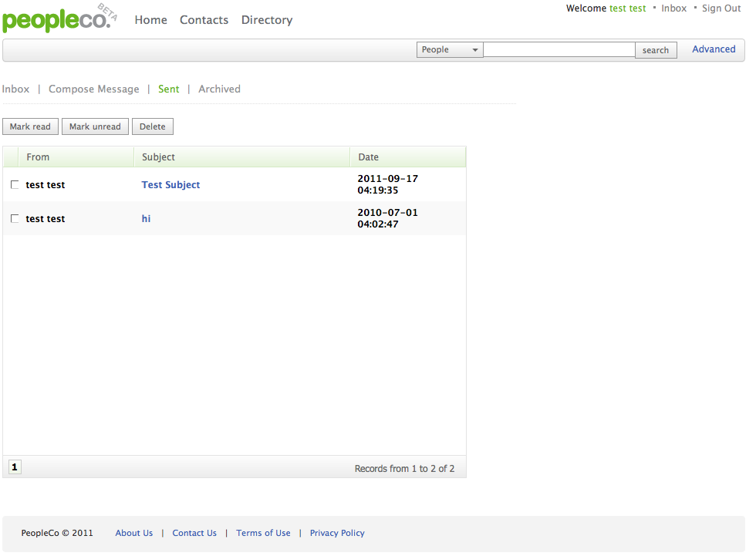Open the Test Subject message
This screenshot has height=556, width=756.
coord(170,185)
